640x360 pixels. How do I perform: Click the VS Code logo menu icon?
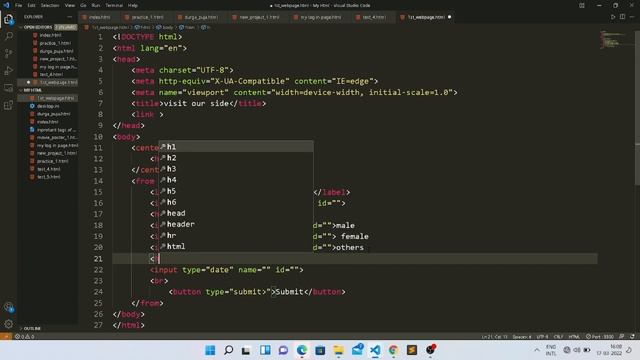click(x=6, y=5)
